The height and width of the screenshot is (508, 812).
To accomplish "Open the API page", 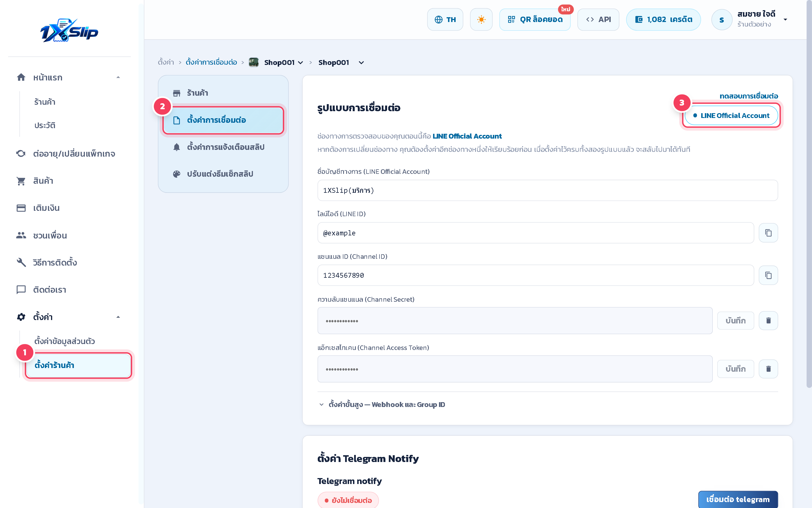I will click(x=598, y=19).
